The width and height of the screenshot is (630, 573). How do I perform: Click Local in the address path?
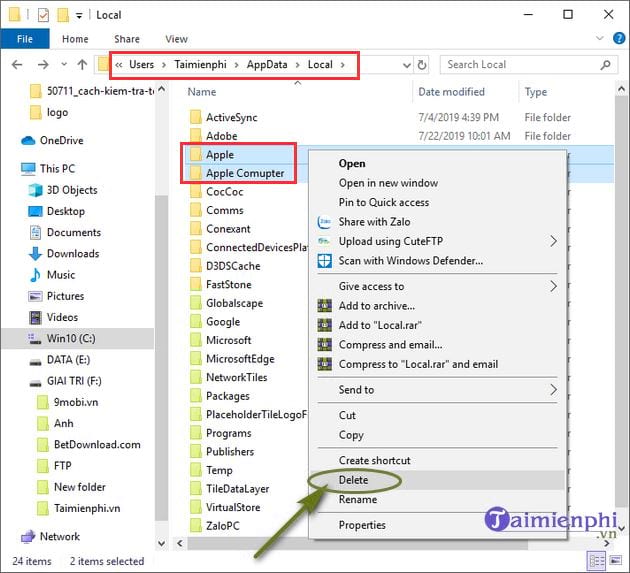point(320,65)
